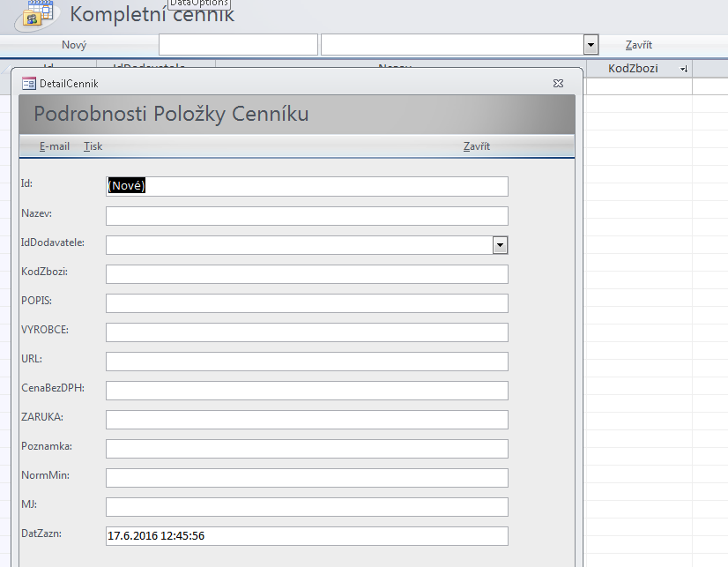Click the POPIS input field
728x567 pixels.
[x=306, y=303]
